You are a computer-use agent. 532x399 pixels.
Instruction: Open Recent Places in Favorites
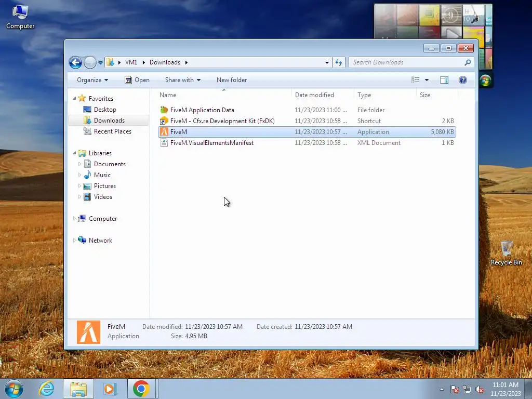[x=113, y=131]
